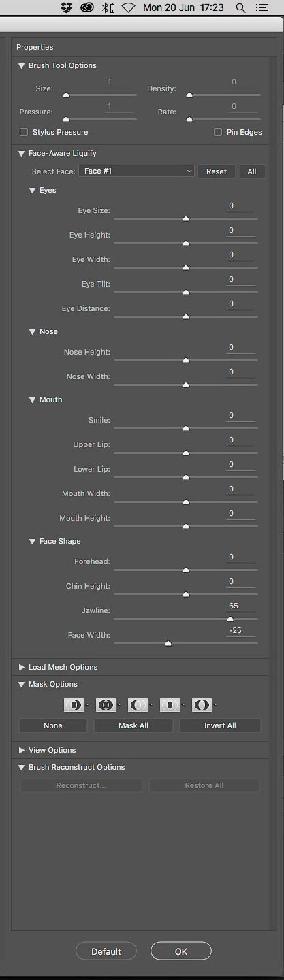Click the OK button

[181, 951]
